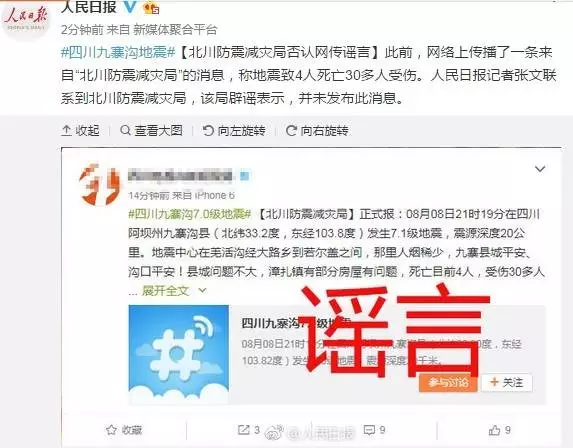Click the blue verified V badge
The image size is (573, 448).
(x=130, y=6)
